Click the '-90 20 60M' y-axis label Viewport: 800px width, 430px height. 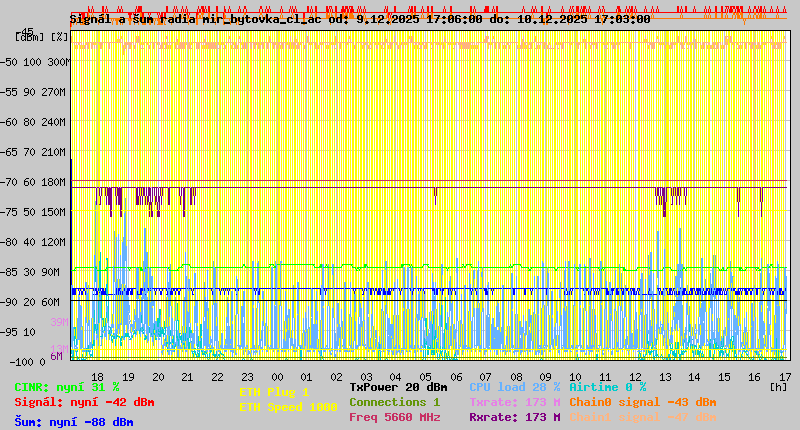[31, 302]
